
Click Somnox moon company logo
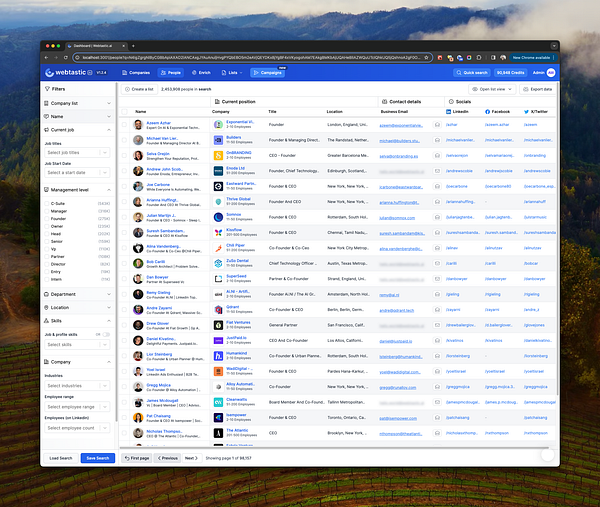coord(218,217)
